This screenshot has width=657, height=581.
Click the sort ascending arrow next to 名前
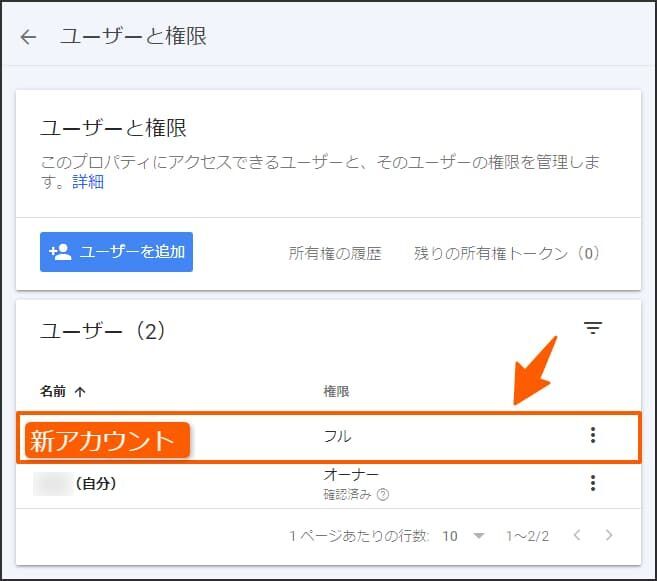80,392
